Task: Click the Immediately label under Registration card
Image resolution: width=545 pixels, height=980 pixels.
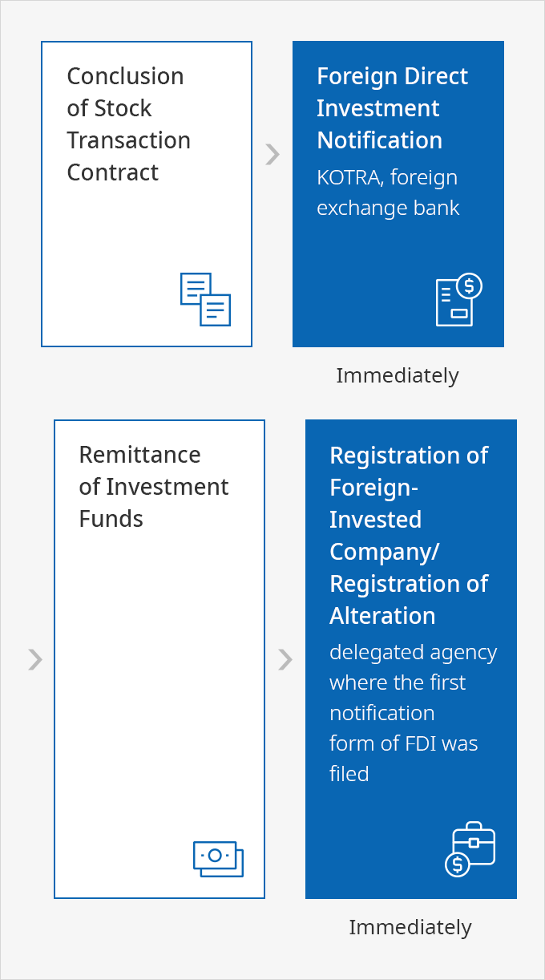Action: click(x=410, y=927)
